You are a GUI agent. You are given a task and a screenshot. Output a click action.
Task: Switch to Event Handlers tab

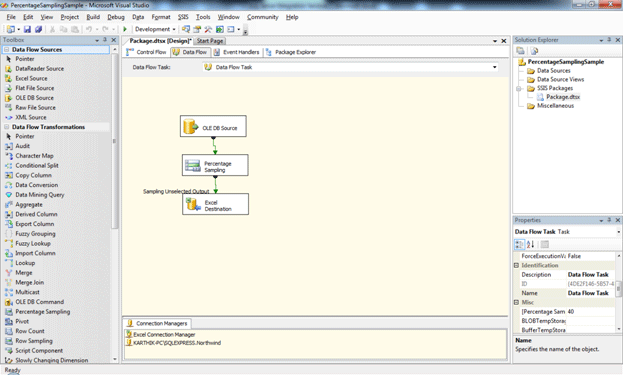coord(236,52)
